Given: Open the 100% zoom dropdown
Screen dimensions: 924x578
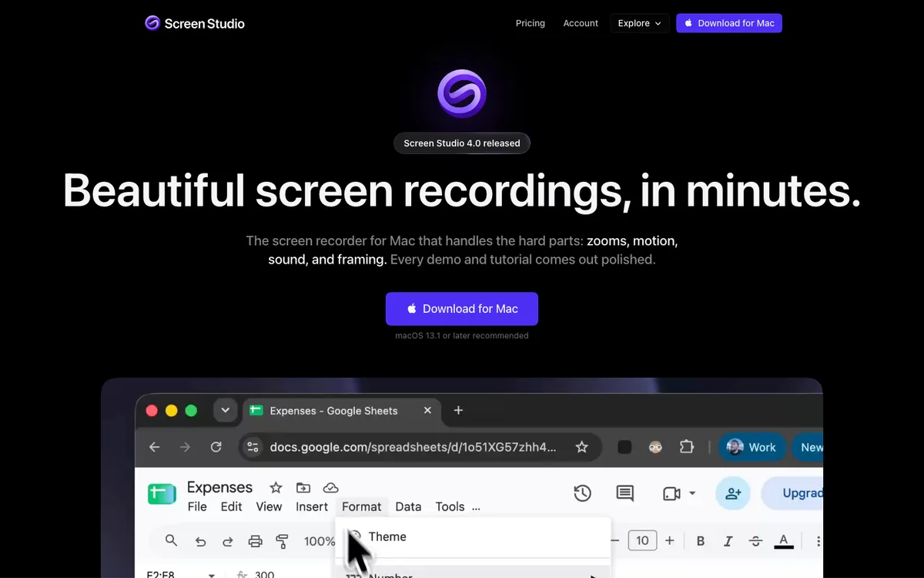Looking at the screenshot, I should tap(320, 541).
